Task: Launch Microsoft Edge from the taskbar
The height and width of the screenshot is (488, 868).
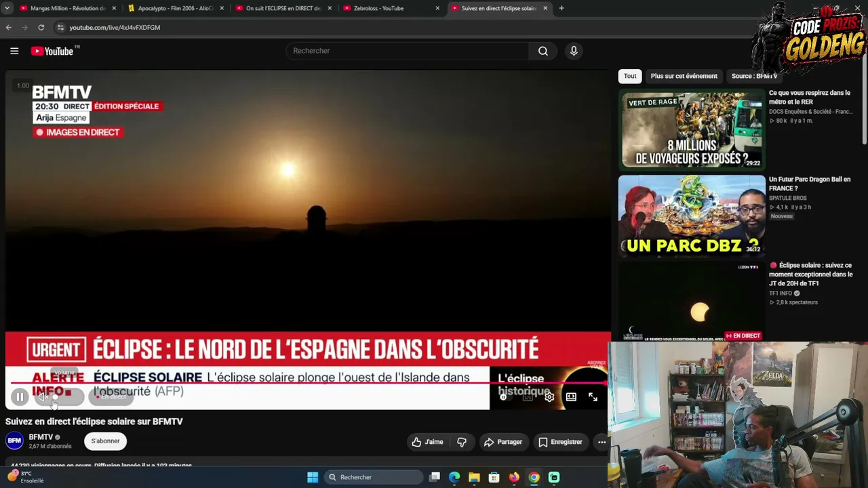Action: tap(454, 477)
